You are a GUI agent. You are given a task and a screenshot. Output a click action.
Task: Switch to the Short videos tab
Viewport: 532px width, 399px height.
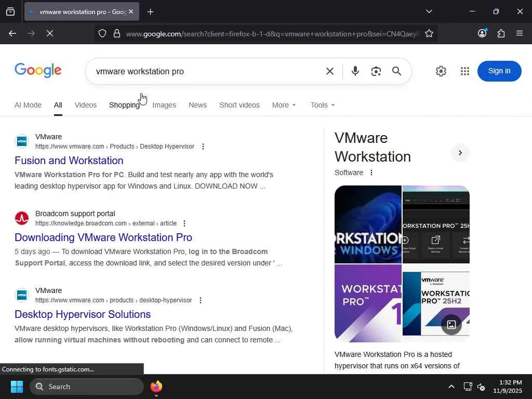(239, 105)
